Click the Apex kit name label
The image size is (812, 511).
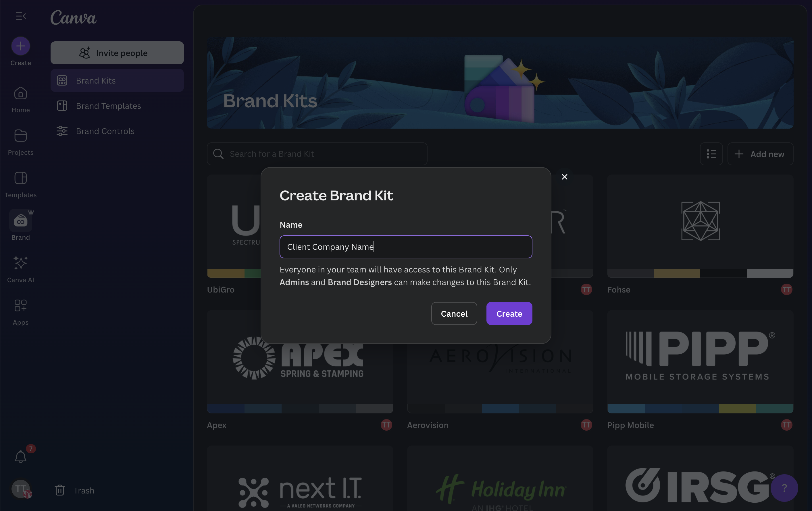click(x=216, y=425)
